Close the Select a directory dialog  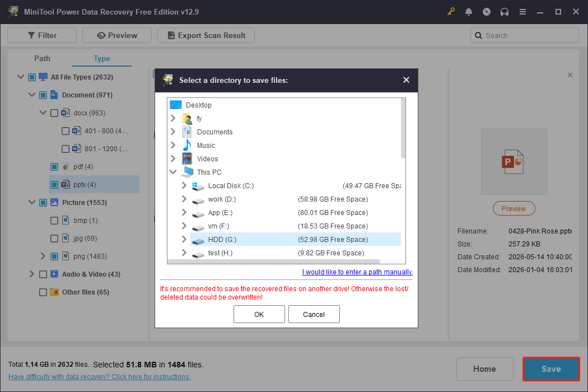pyautogui.click(x=406, y=80)
